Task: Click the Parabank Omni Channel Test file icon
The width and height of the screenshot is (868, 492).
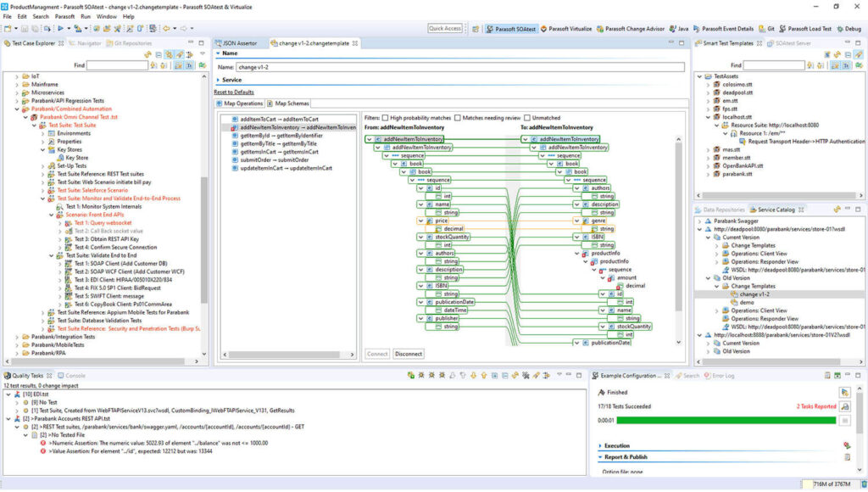Action: (34, 117)
